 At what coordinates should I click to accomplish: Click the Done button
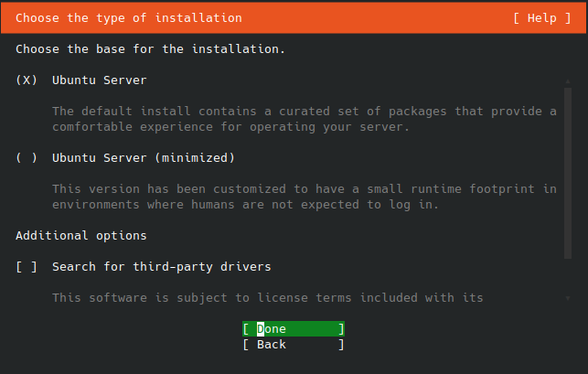[294, 329]
